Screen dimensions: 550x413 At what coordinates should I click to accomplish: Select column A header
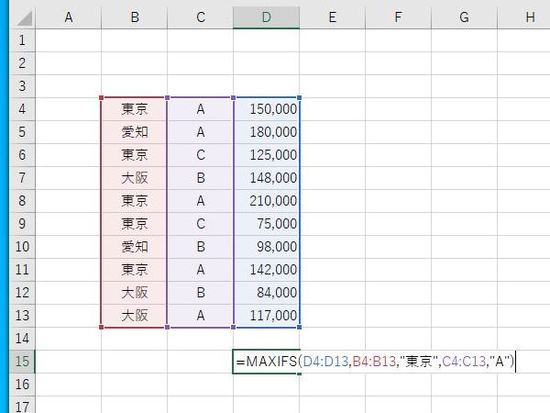pyautogui.click(x=69, y=17)
